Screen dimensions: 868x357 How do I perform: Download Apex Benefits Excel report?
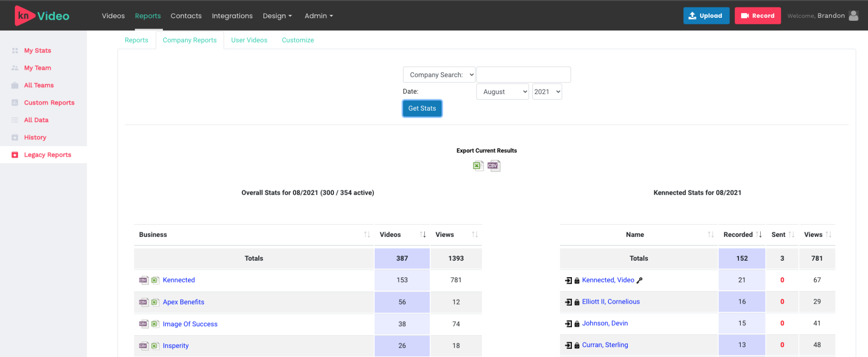click(x=155, y=302)
